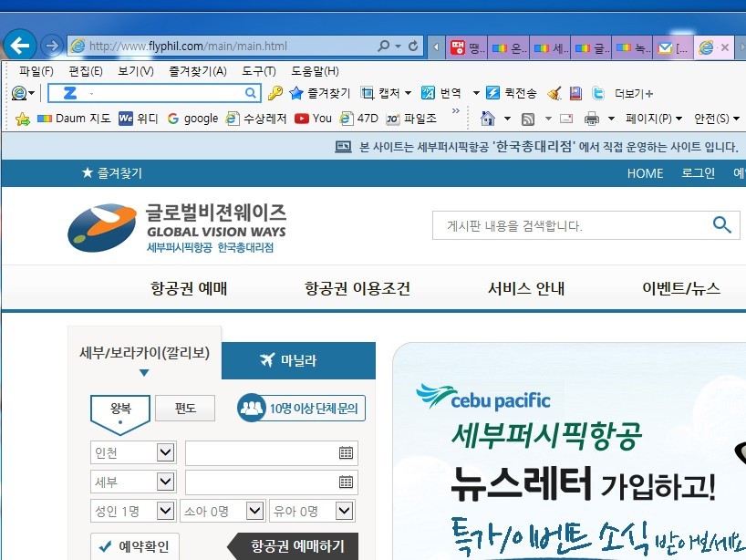Image resolution: width=746 pixels, height=560 pixels.
Task: Click the 번역 translate tool
Action: click(441, 93)
